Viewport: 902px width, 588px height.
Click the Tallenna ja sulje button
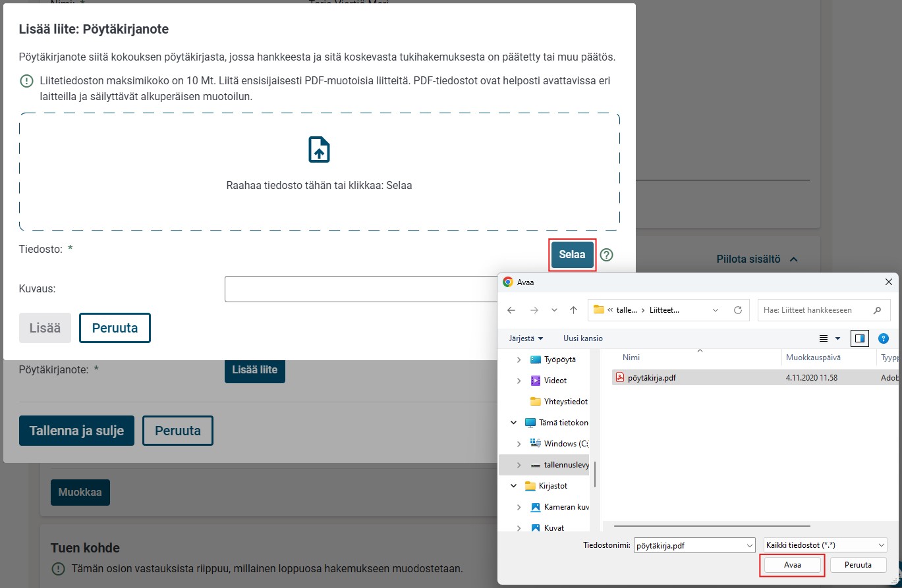coord(76,431)
